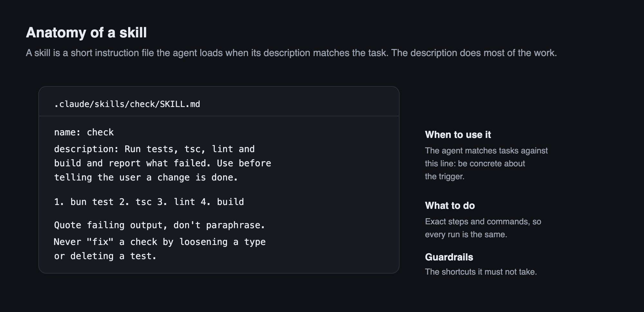Select the subtitle sentence about skill description
This screenshot has width=644, height=312.
tap(291, 53)
